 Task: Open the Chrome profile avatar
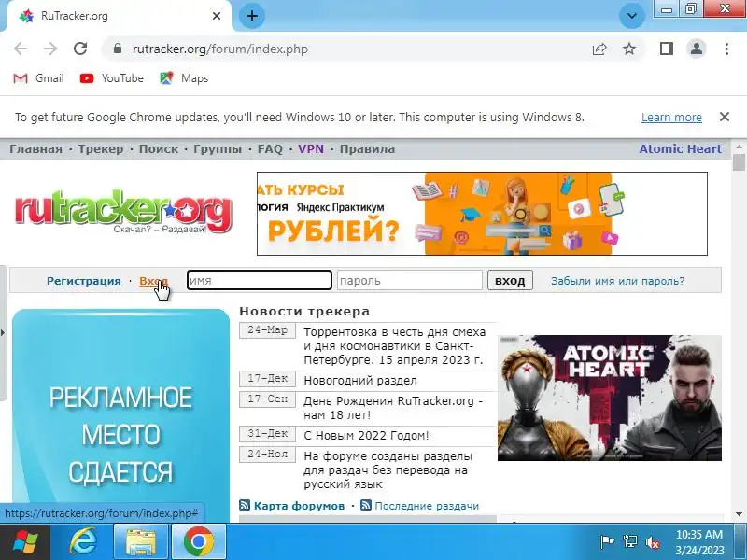coord(696,49)
